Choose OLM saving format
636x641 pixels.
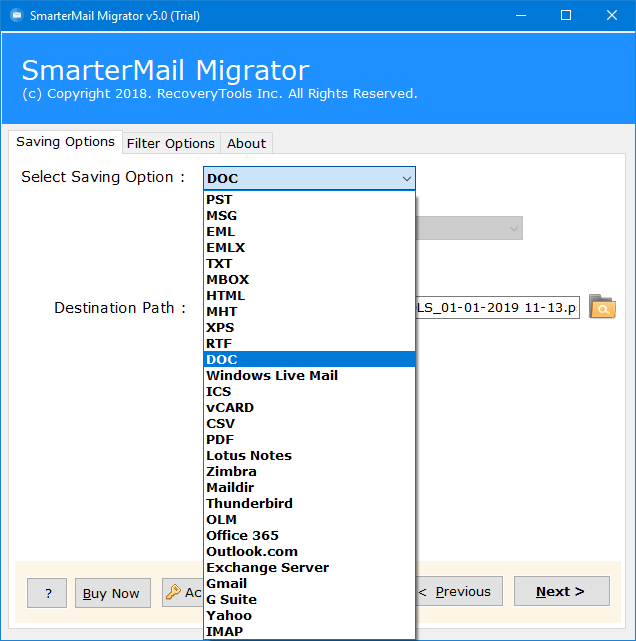pyautogui.click(x=309, y=519)
